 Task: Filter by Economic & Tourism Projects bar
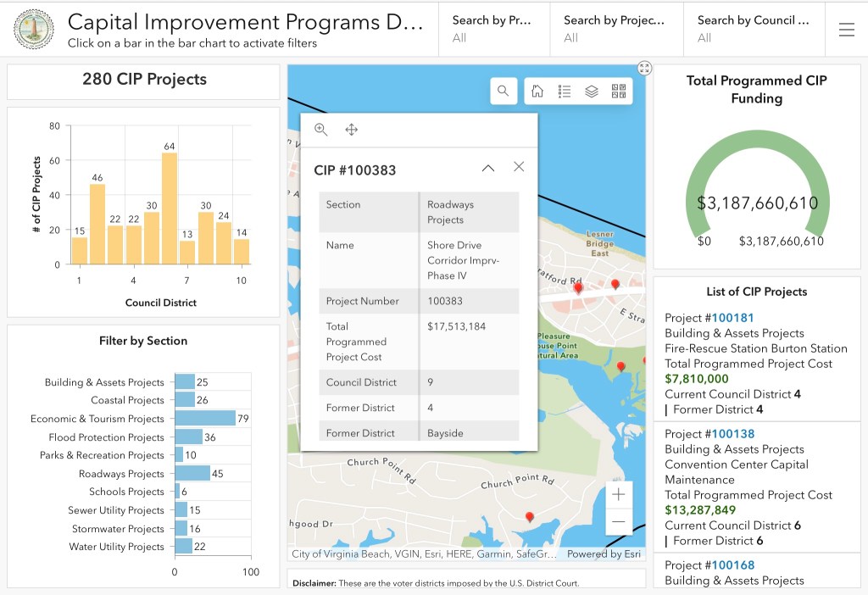click(205, 419)
